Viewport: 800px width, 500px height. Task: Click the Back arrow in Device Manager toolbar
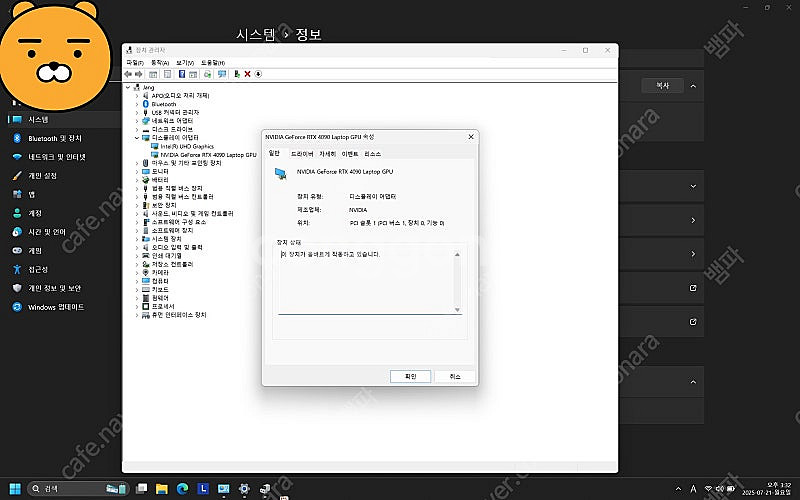128,74
